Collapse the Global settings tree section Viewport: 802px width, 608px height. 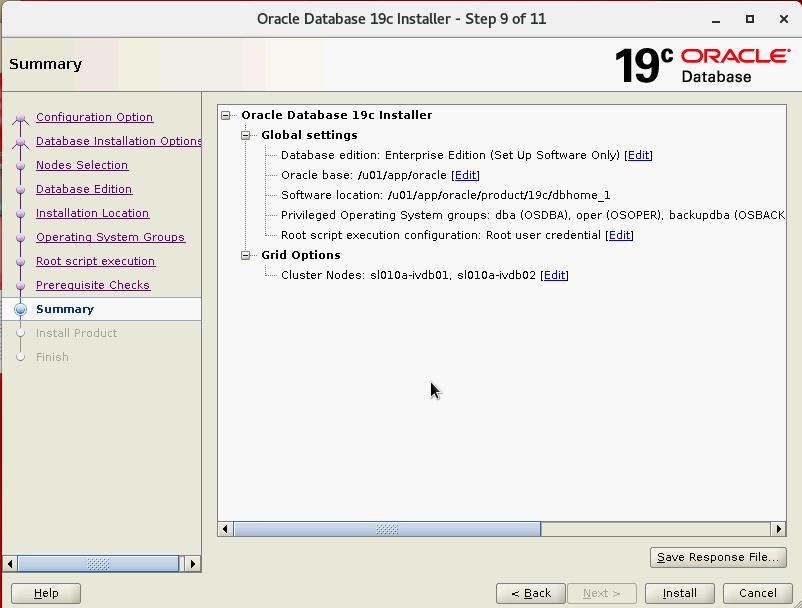tap(246, 135)
